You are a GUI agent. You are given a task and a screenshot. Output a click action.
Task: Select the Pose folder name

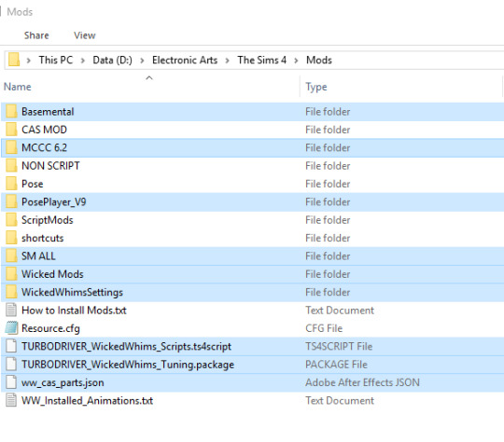tap(32, 184)
